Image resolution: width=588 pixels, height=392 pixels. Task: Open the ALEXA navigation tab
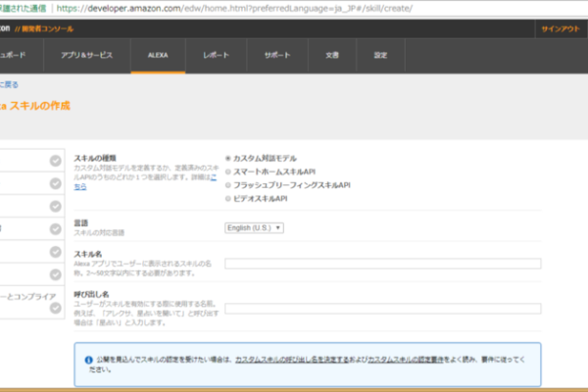(158, 56)
